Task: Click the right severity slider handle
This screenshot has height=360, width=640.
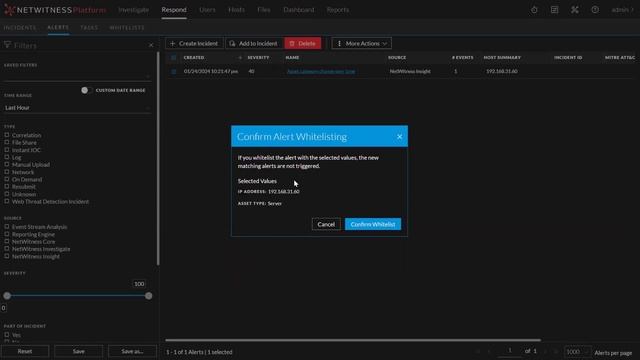Action: (x=149, y=296)
